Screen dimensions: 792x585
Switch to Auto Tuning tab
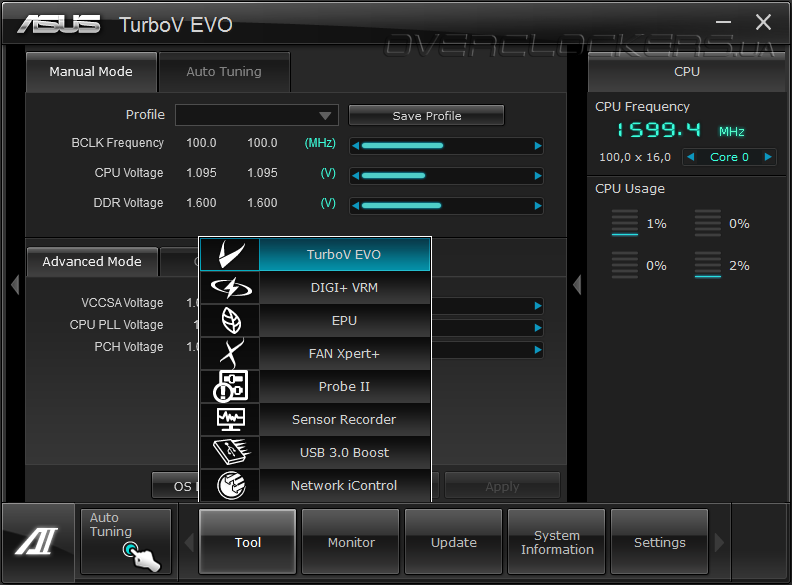224,72
